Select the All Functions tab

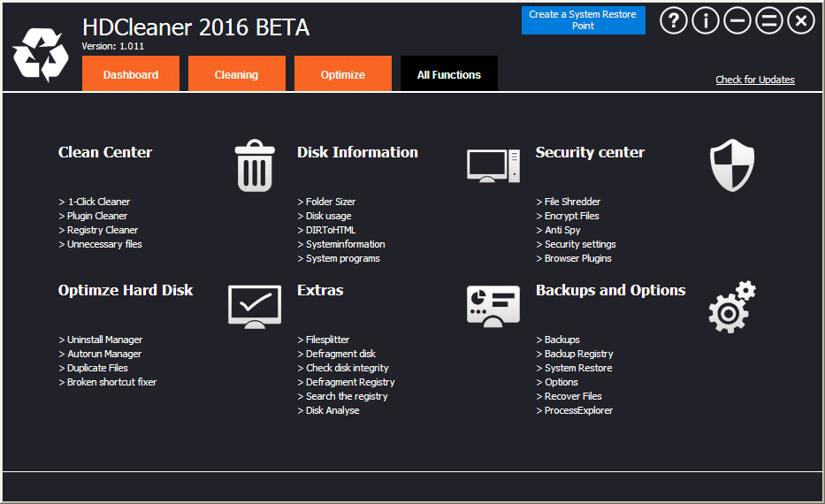(449, 73)
